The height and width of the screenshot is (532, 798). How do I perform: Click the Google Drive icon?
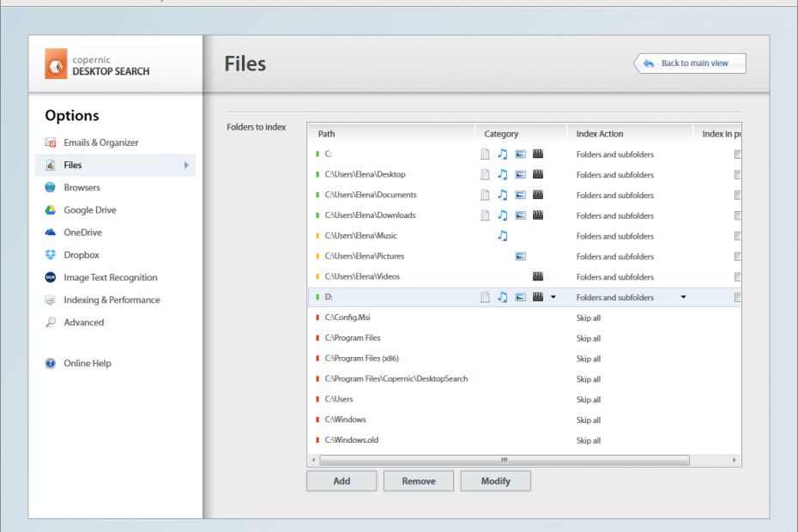(x=51, y=209)
